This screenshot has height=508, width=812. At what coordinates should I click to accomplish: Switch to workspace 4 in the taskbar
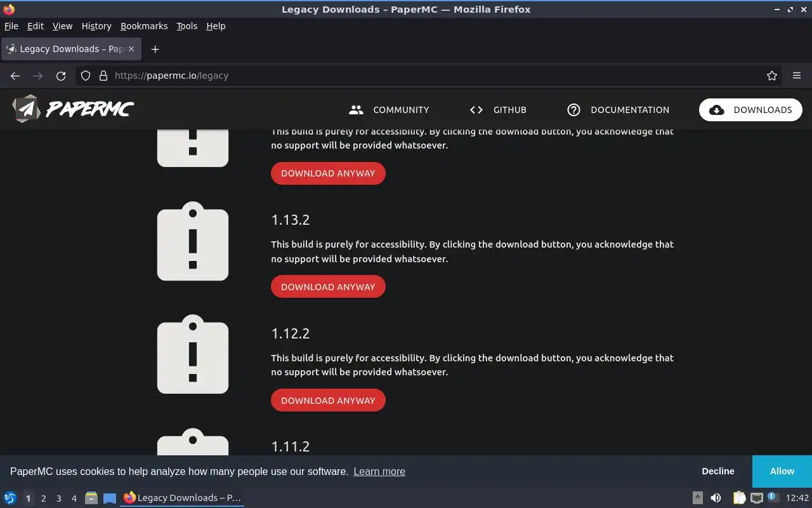point(74,498)
